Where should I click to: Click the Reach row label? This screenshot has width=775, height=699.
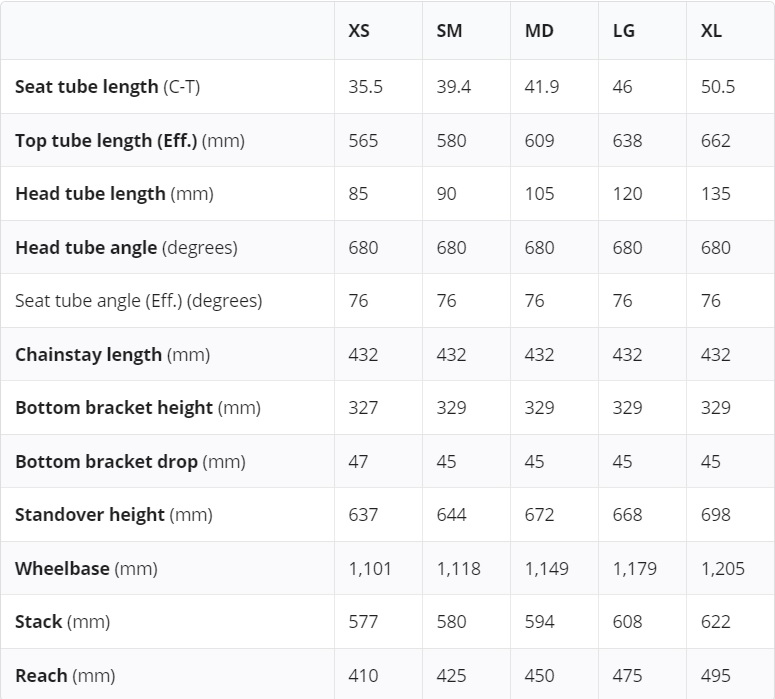[65, 676]
